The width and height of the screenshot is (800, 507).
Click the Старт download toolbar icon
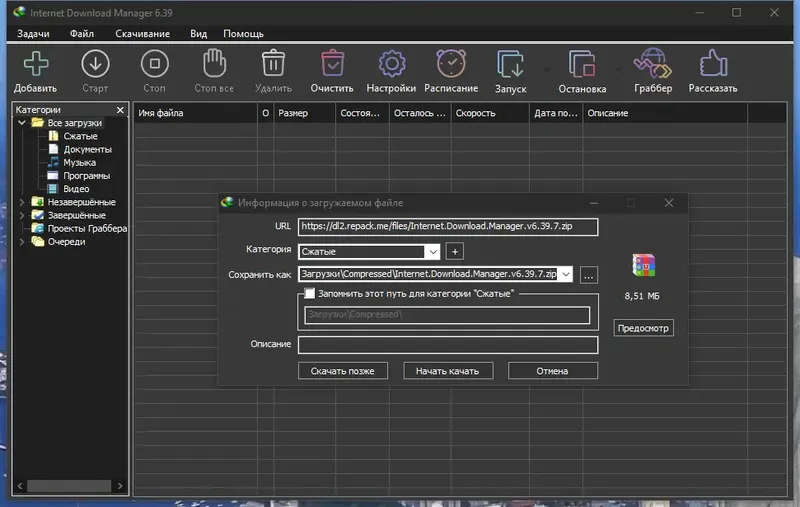(95, 64)
